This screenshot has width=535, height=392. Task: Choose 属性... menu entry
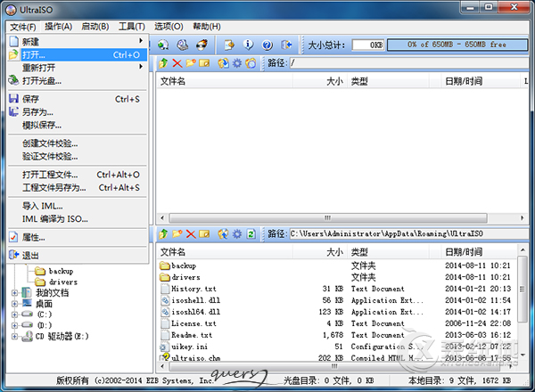78,237
